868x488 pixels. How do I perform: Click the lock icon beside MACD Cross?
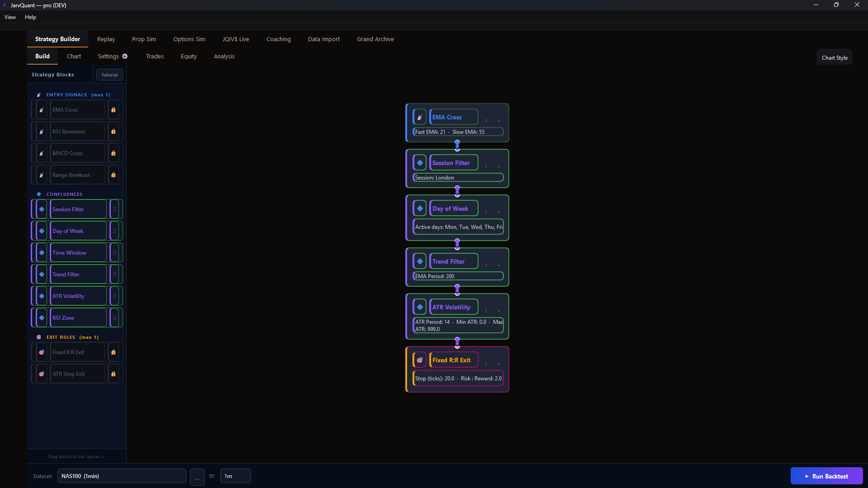tap(114, 153)
